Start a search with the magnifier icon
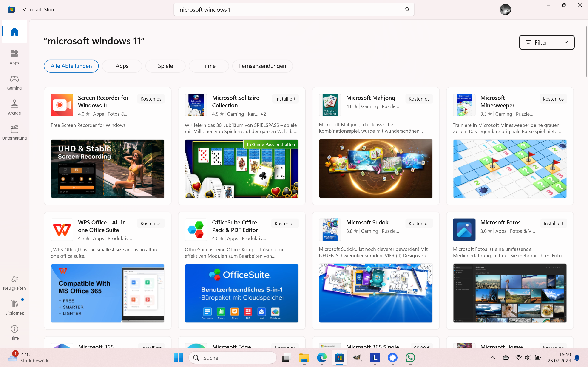The width and height of the screenshot is (588, 367). click(x=407, y=9)
